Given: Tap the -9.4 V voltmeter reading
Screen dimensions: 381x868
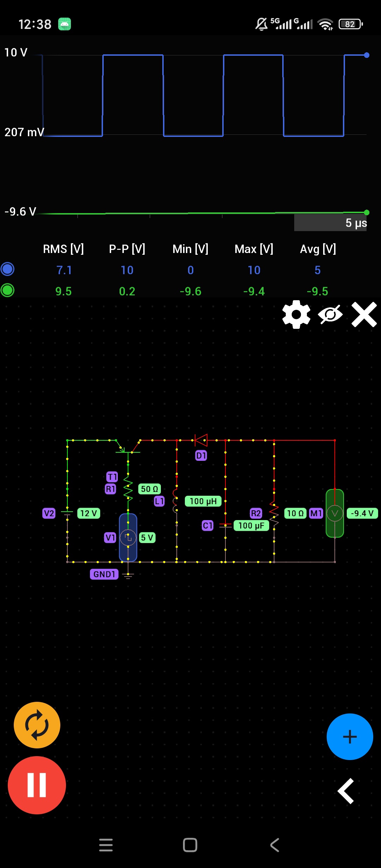Looking at the screenshot, I should (362, 513).
